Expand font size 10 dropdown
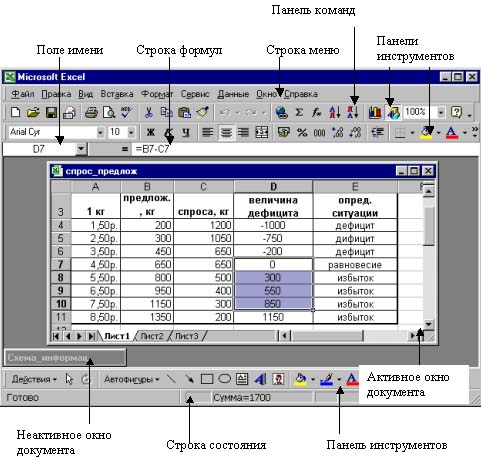The height and width of the screenshot is (462, 481). [131, 132]
